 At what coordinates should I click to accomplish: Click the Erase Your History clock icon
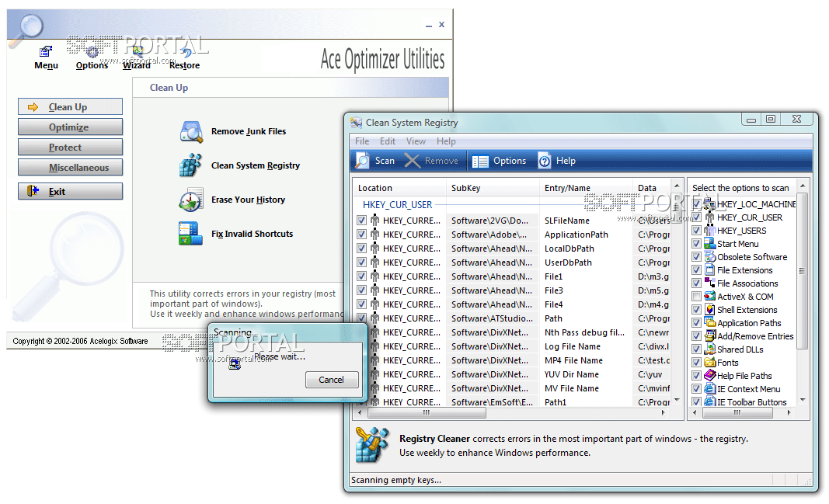point(191,200)
